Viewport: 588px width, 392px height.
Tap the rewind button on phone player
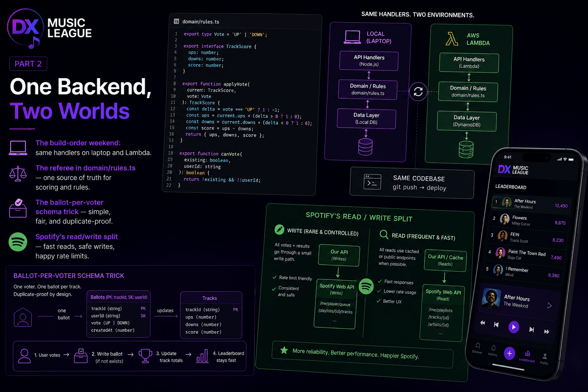click(483, 323)
